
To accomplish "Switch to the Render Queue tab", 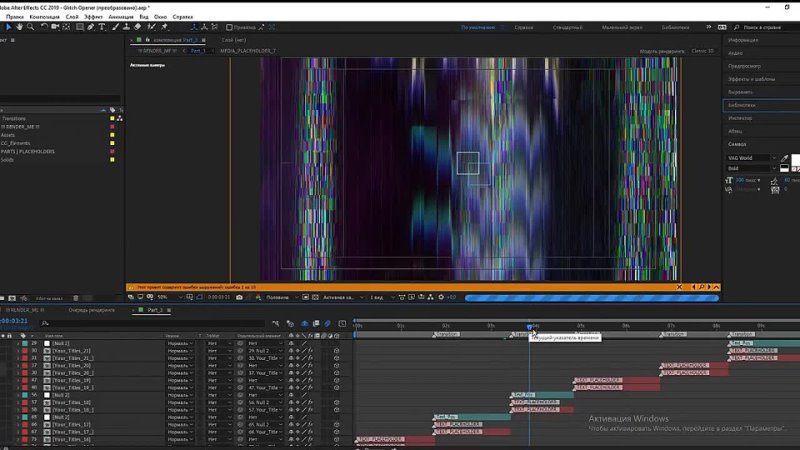I will point(89,311).
